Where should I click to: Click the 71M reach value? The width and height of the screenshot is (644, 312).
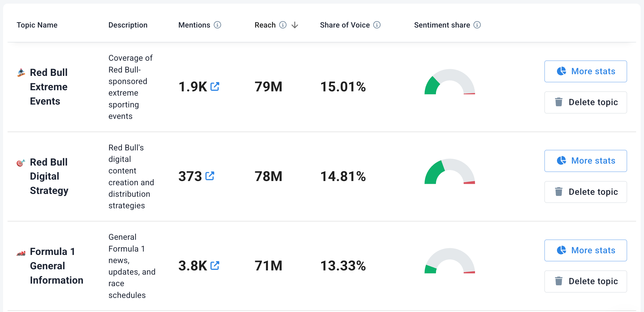(x=268, y=266)
